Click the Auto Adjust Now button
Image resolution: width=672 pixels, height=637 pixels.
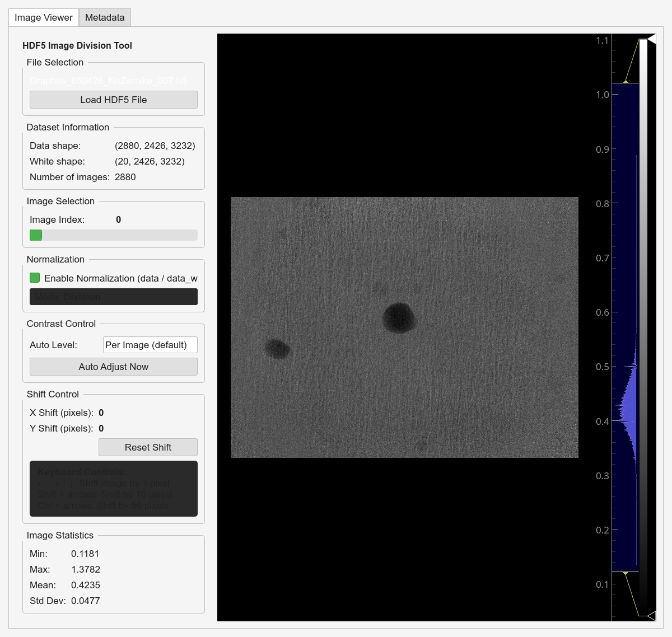click(x=114, y=367)
